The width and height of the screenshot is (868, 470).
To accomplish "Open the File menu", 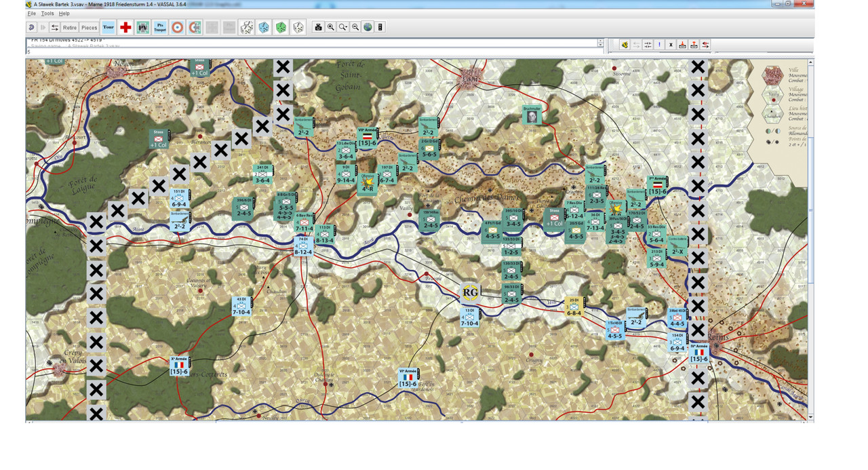I will [x=31, y=14].
